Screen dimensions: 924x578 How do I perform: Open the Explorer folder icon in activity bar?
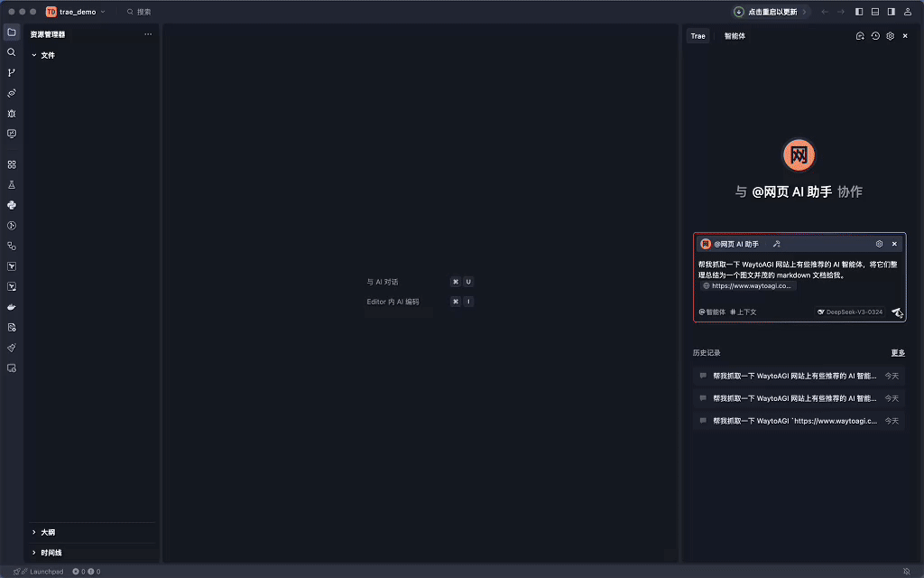11,32
